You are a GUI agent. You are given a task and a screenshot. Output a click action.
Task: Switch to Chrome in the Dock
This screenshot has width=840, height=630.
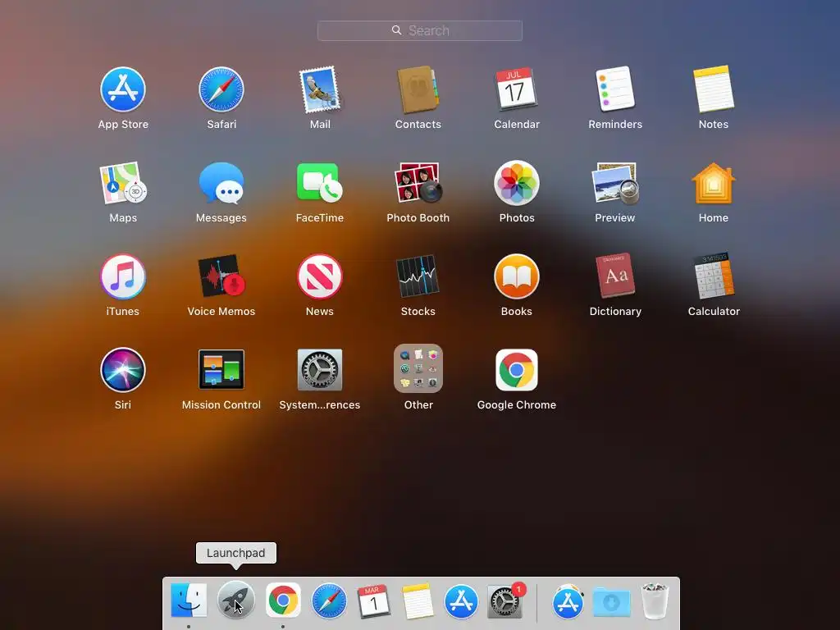click(283, 600)
